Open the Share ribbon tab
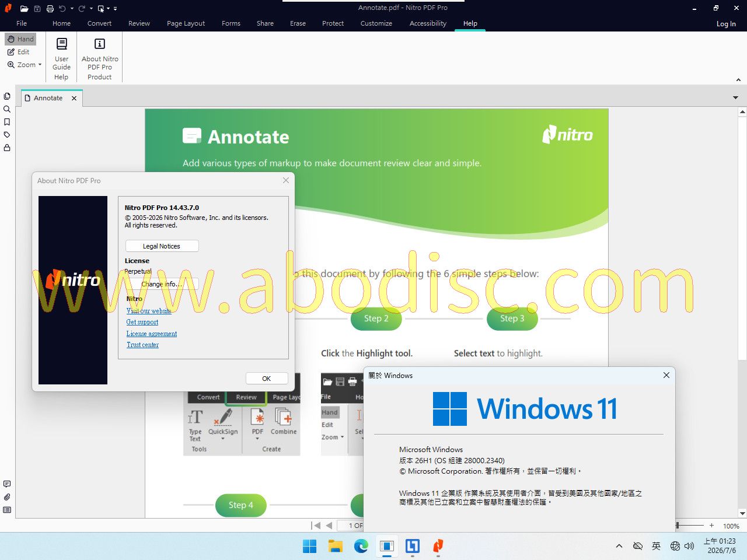The width and height of the screenshot is (747, 560). [x=265, y=23]
